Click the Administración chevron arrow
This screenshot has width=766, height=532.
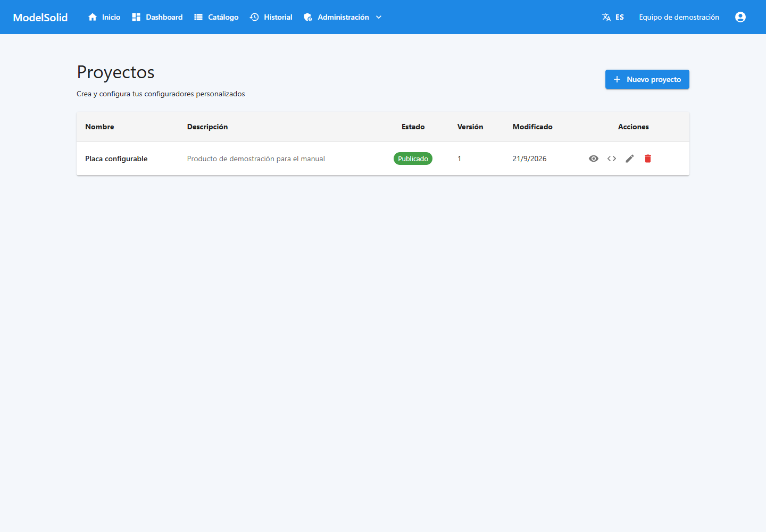(379, 17)
